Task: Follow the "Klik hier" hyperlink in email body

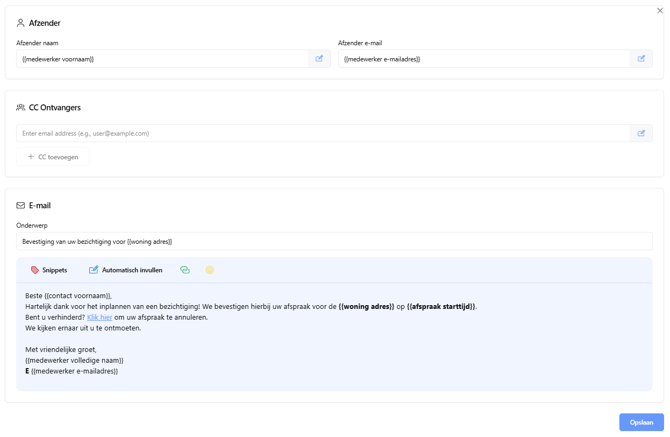Action: coord(99,317)
